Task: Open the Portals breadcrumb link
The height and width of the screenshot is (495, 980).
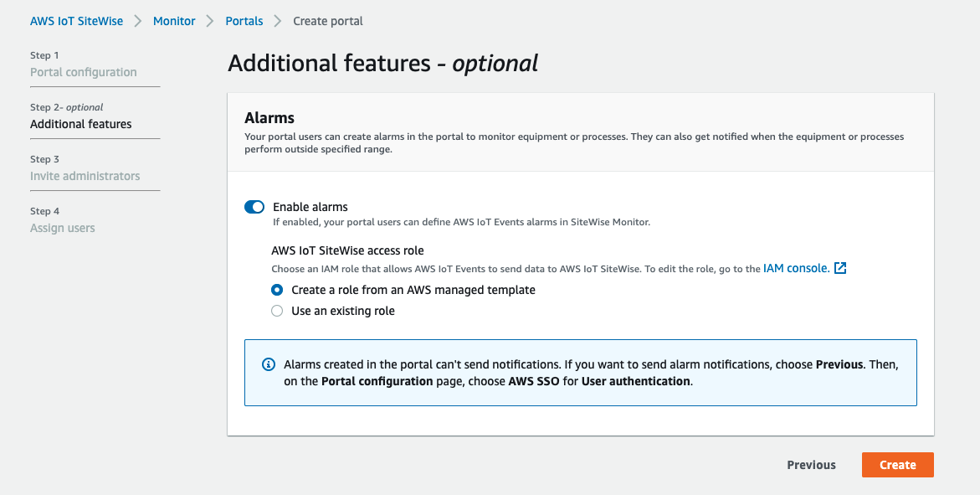Action: click(244, 21)
